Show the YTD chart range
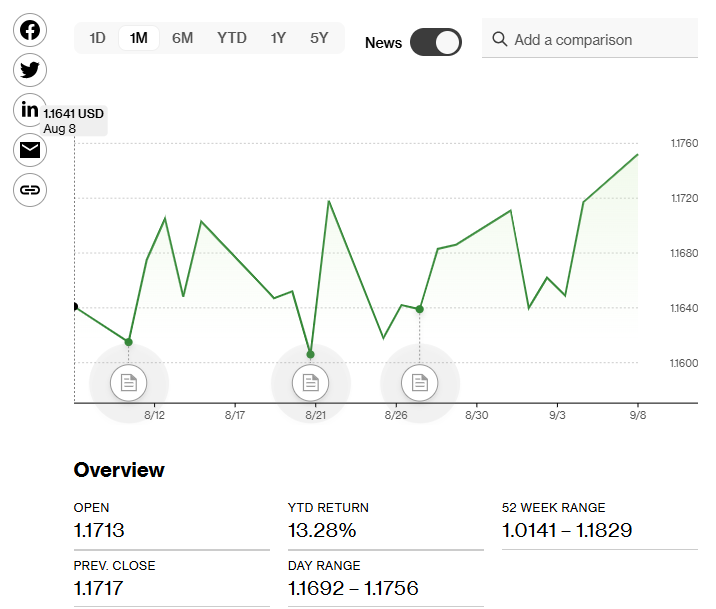The width and height of the screenshot is (716, 609). (x=232, y=38)
